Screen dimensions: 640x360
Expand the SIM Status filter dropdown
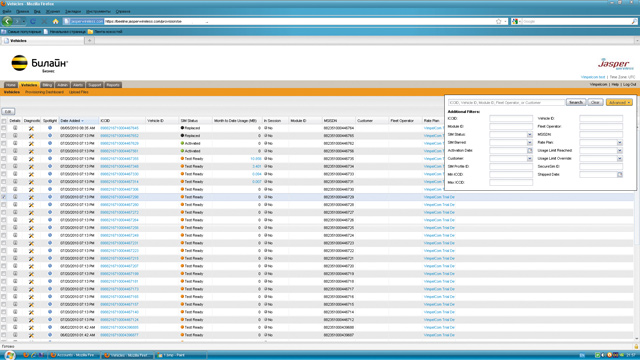click(x=529, y=135)
